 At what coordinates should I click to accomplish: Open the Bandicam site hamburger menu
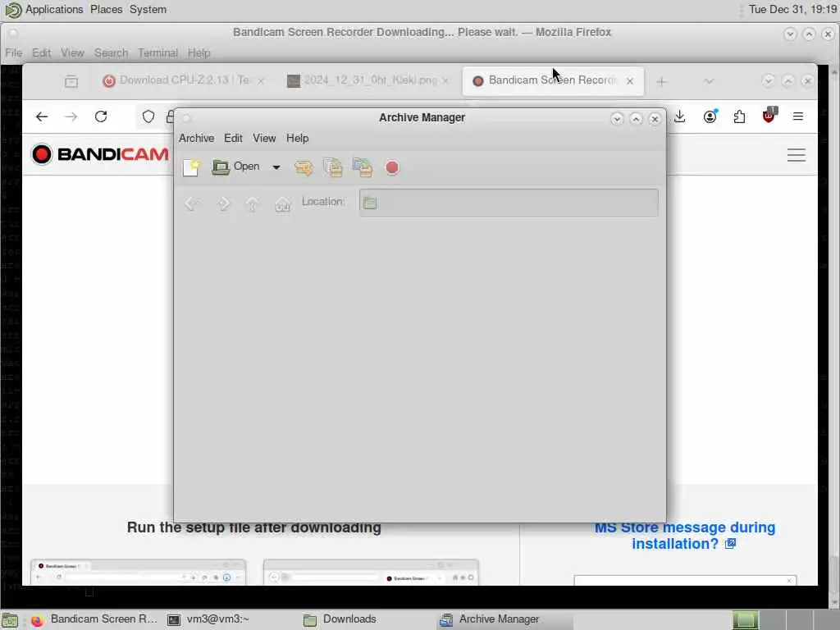(797, 155)
